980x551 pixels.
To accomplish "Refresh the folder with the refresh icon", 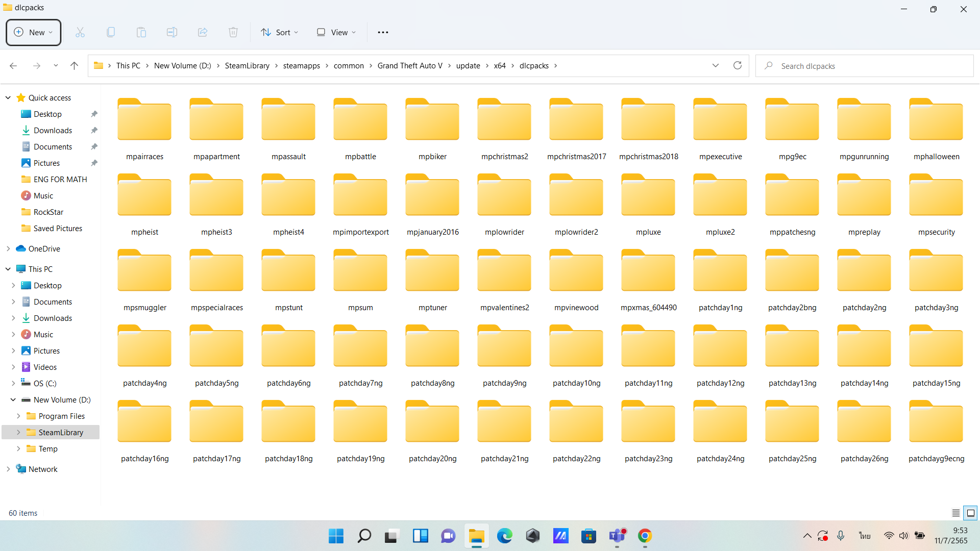I will pos(737,65).
